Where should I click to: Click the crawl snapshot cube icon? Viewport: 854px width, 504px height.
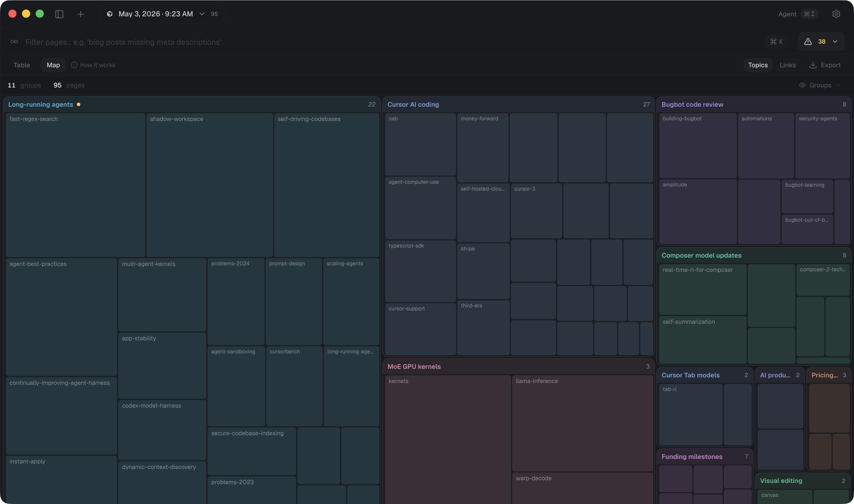coord(110,14)
